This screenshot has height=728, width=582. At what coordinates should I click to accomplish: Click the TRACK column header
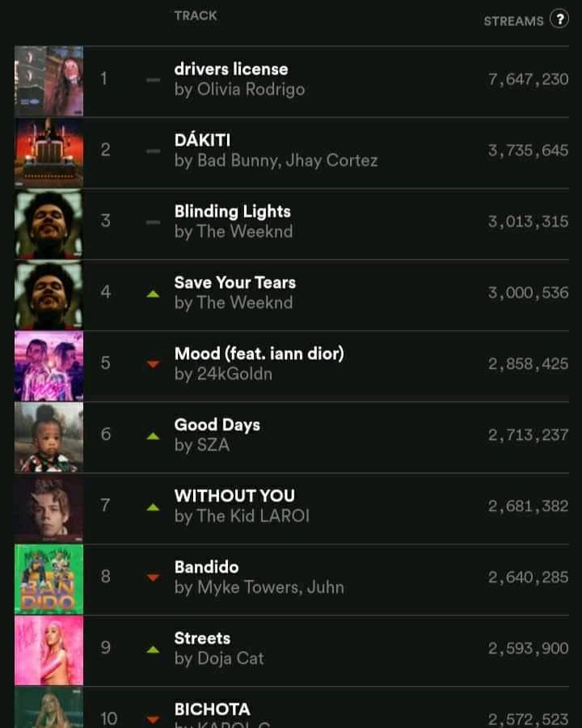[x=196, y=15]
